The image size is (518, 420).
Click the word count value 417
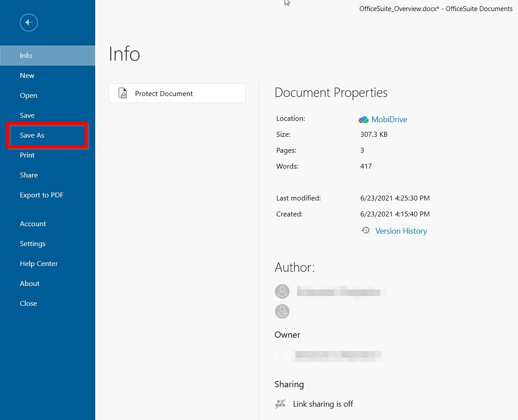pyautogui.click(x=366, y=166)
